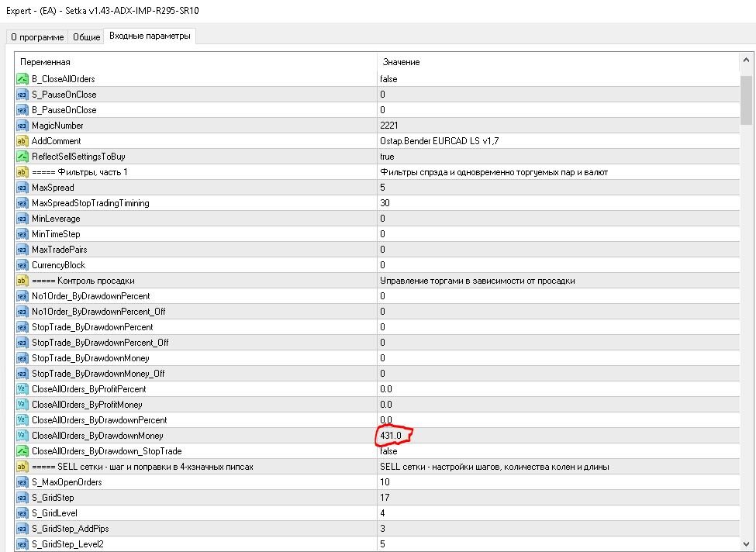Image resolution: width=756 pixels, height=552 pixels.
Task: Click the double-type icon for CloseAllOrders_ByDrawdownMoney
Action: [22, 436]
